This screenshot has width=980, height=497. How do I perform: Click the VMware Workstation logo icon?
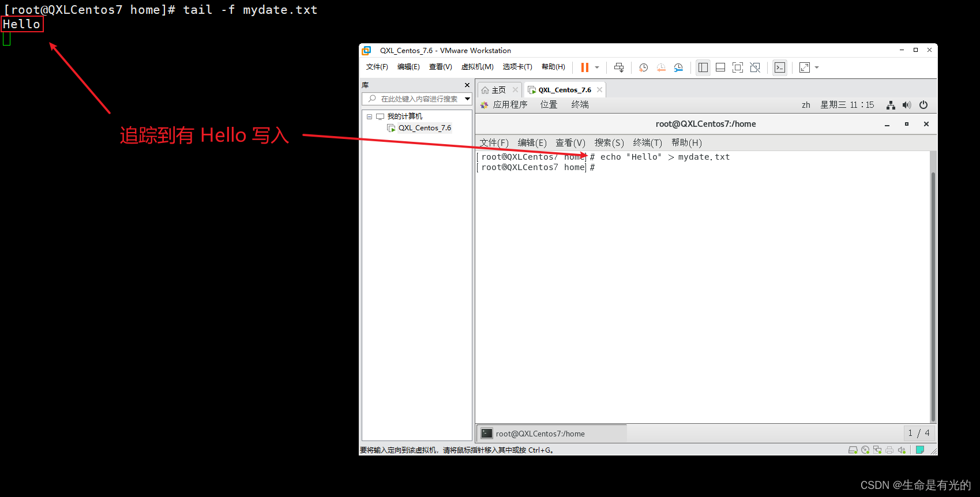pyautogui.click(x=366, y=51)
